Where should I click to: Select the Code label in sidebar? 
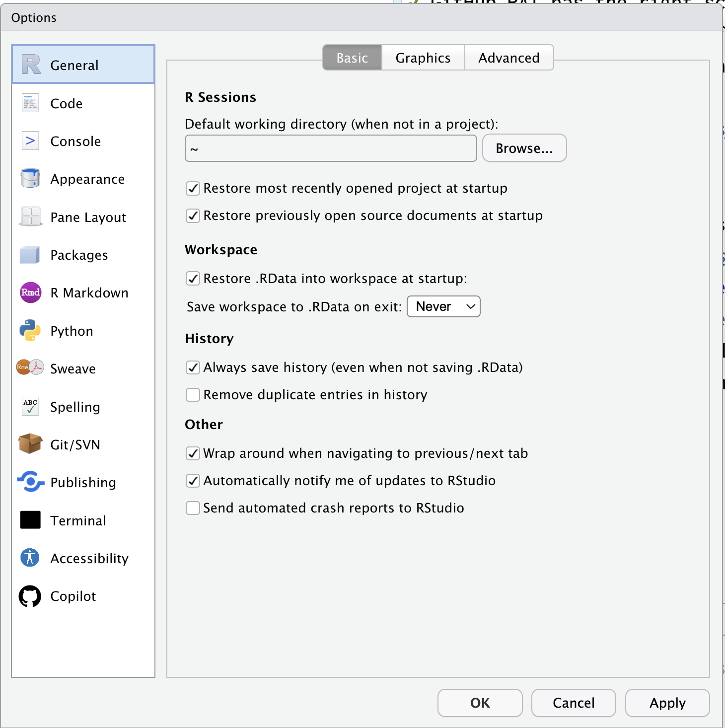[67, 103]
